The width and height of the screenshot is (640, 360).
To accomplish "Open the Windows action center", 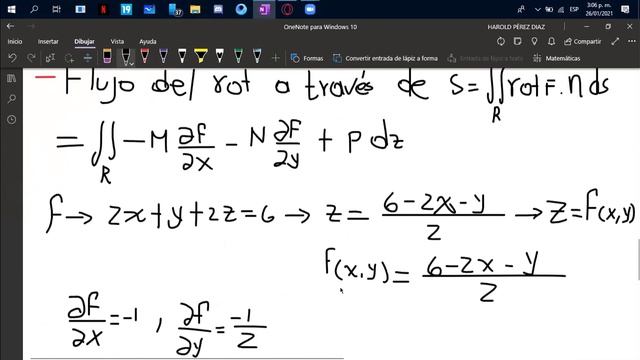I will click(x=625, y=9).
